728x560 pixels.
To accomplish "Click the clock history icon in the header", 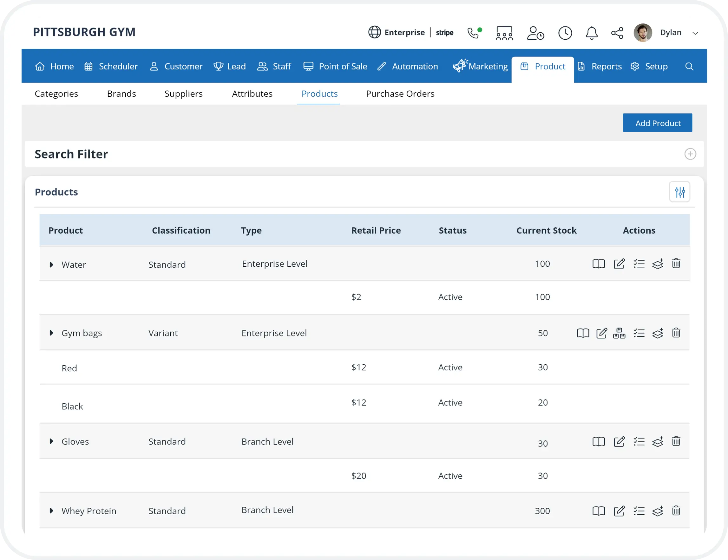I will click(x=565, y=32).
